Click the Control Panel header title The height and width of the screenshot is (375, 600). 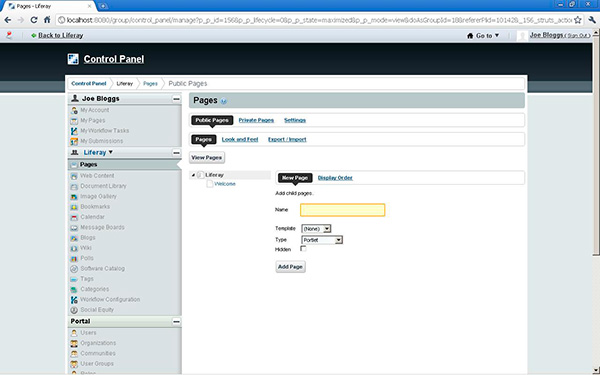pyautogui.click(x=114, y=59)
